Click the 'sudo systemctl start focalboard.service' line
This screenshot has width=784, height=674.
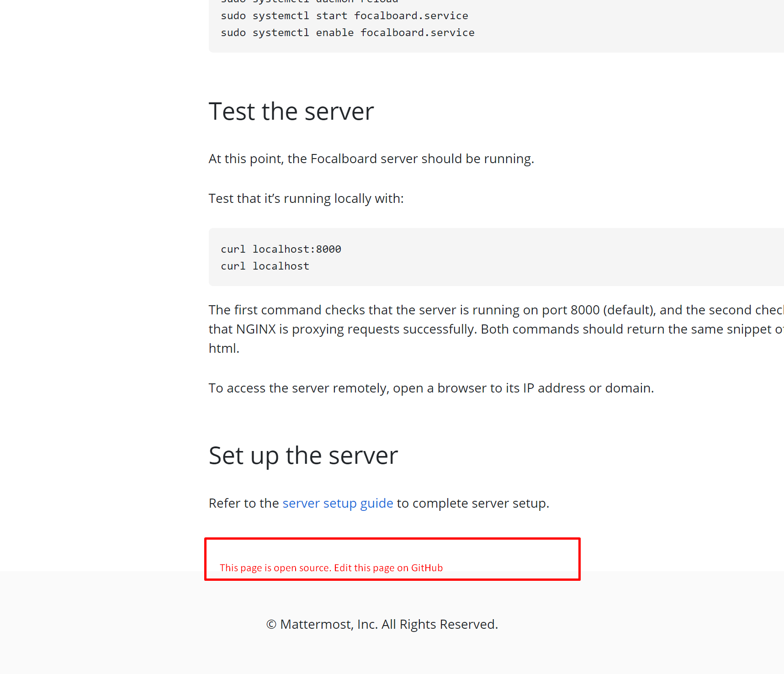[344, 16]
